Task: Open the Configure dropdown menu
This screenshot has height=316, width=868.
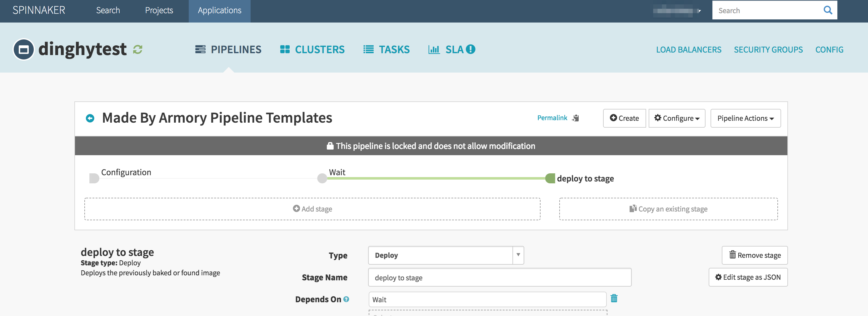Action: (676, 118)
